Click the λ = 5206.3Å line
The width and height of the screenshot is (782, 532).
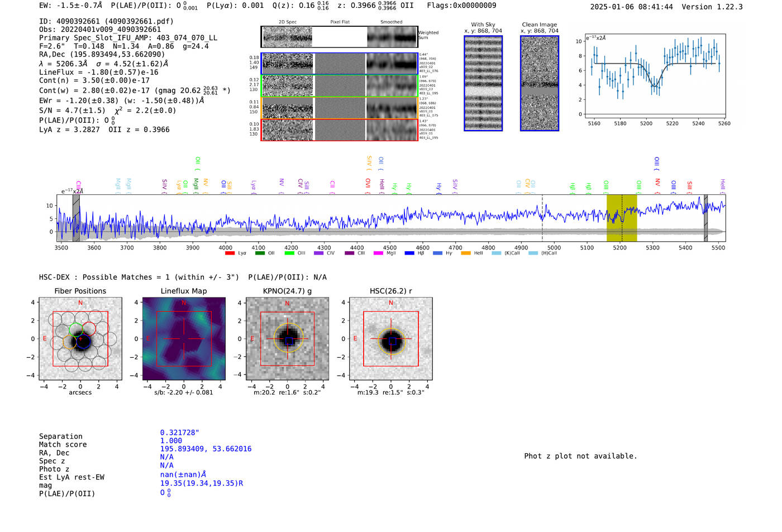[103, 64]
